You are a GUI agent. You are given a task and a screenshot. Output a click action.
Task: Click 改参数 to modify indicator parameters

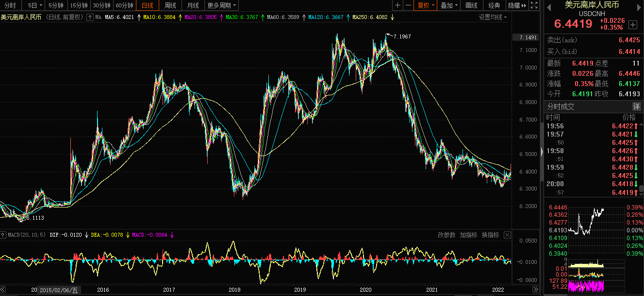[x=446, y=235]
